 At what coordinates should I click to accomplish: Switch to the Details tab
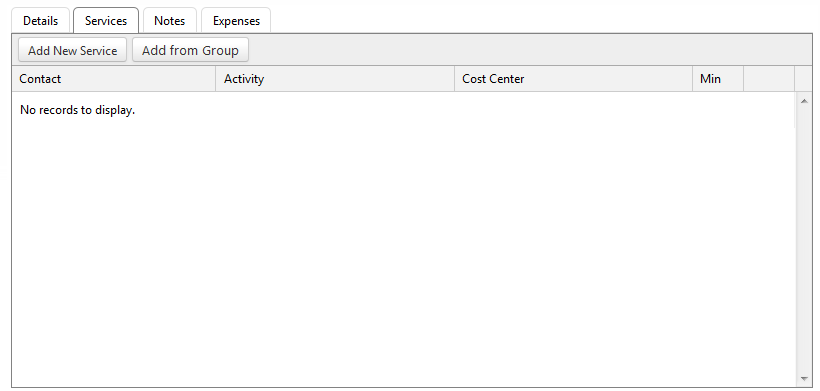(40, 21)
